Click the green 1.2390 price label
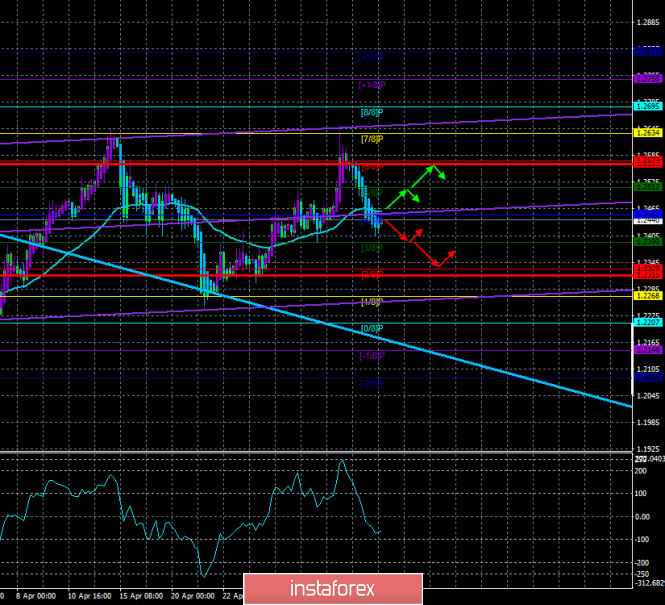This screenshot has width=665, height=605. click(x=647, y=242)
